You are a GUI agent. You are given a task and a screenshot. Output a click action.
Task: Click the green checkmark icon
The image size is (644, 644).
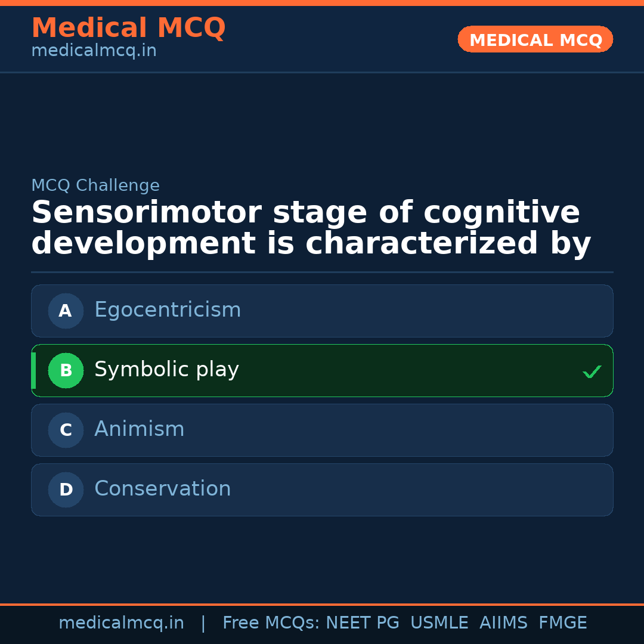(592, 372)
